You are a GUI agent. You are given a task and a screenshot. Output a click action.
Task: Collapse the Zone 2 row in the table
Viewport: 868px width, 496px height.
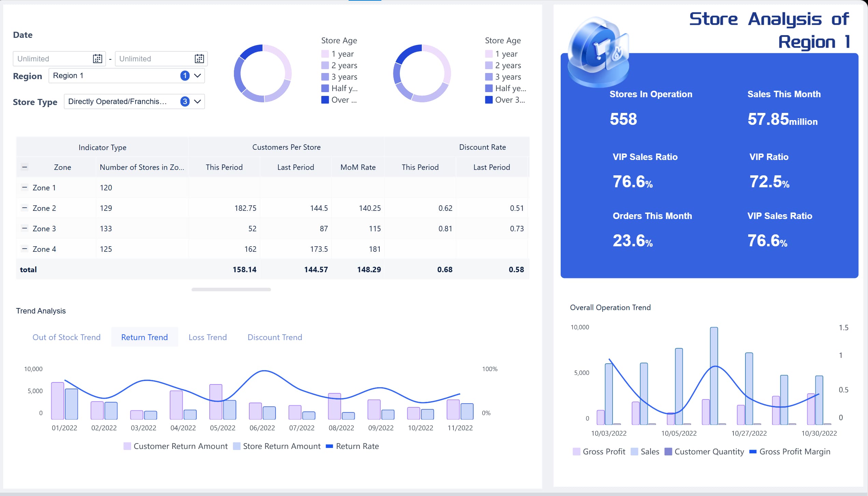pos(24,208)
